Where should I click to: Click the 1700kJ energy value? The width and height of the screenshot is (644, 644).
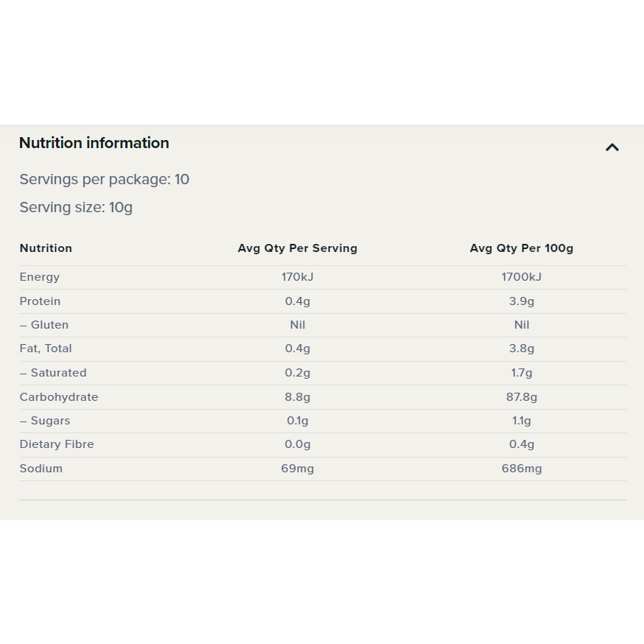click(521, 277)
